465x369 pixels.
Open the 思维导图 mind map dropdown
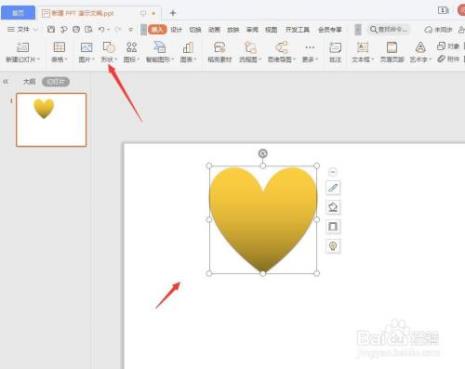pos(281,52)
